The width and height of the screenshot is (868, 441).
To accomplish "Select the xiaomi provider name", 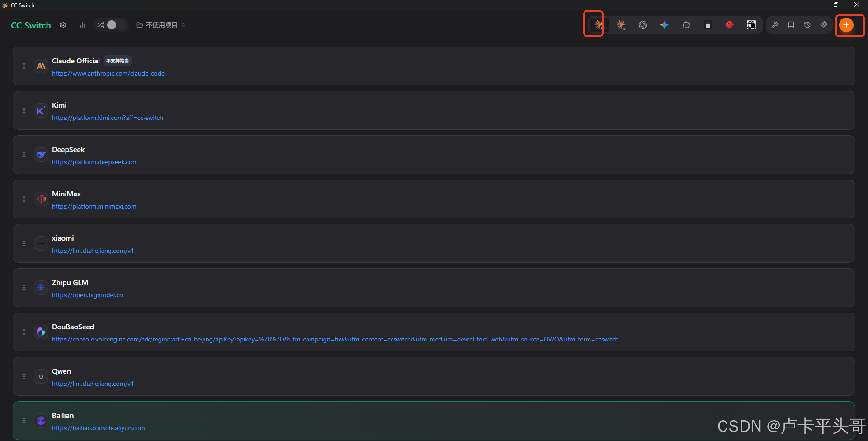I will 63,238.
